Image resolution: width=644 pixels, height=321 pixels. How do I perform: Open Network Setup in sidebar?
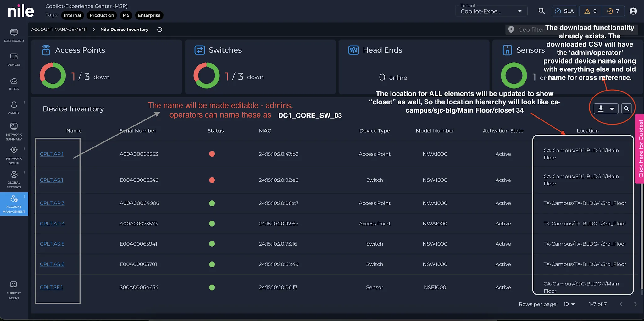coord(14,156)
